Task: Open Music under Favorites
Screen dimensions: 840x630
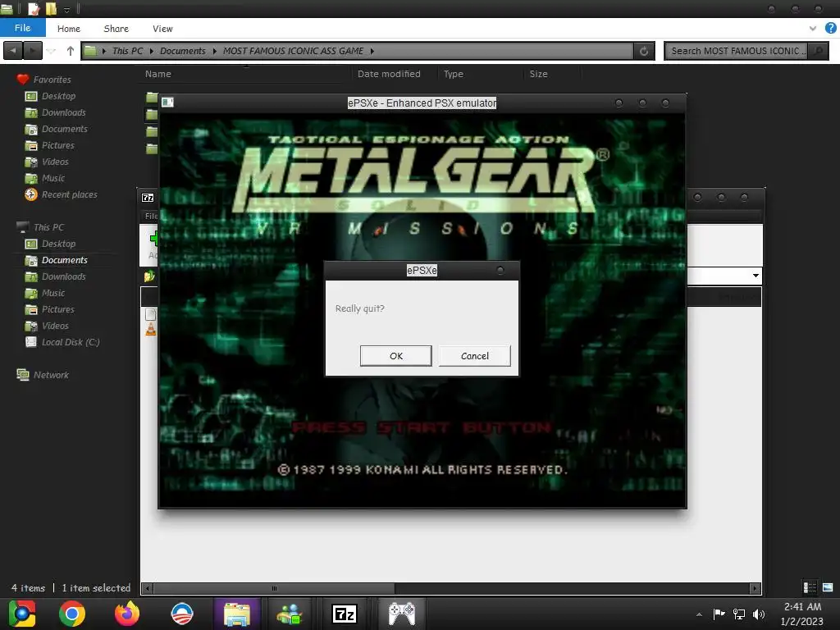Action: coord(53,178)
